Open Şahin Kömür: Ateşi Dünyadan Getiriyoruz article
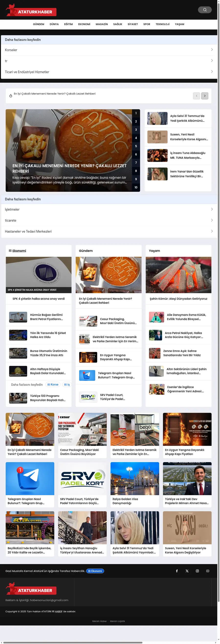This screenshot has height=644, width=220. coord(178,299)
